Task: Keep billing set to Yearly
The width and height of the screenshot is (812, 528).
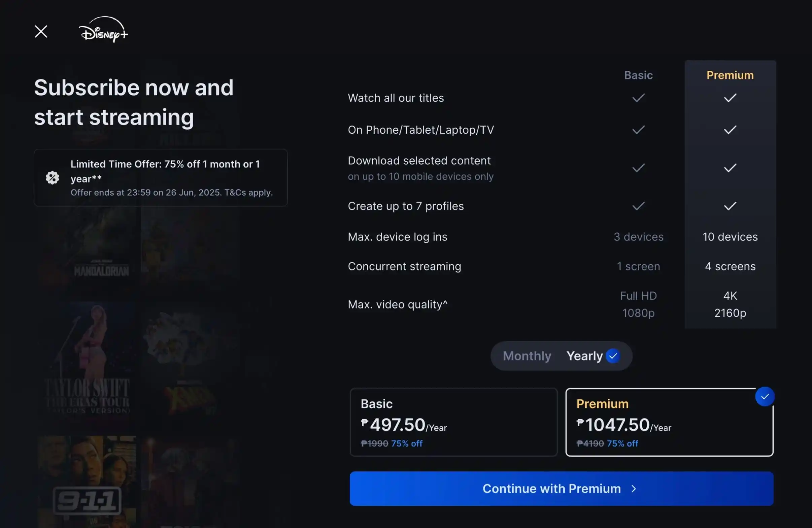Action: coord(584,356)
